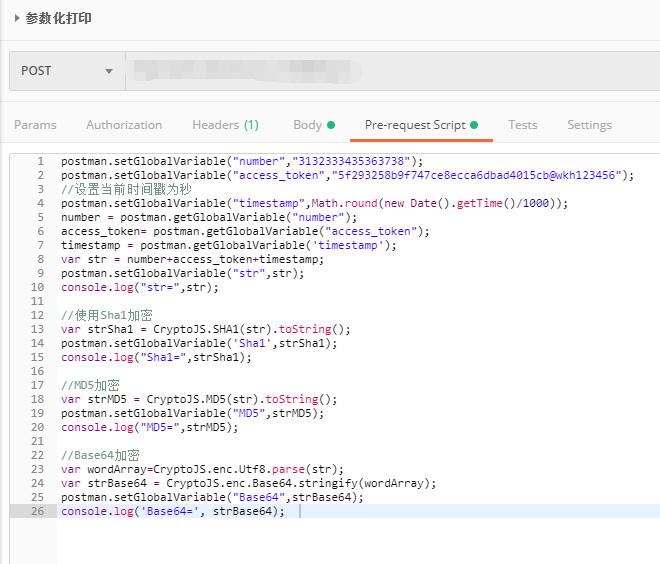Viewport: 660px width, 564px height.
Task: Click line 1 setGlobalVariable number code
Action: point(242,161)
